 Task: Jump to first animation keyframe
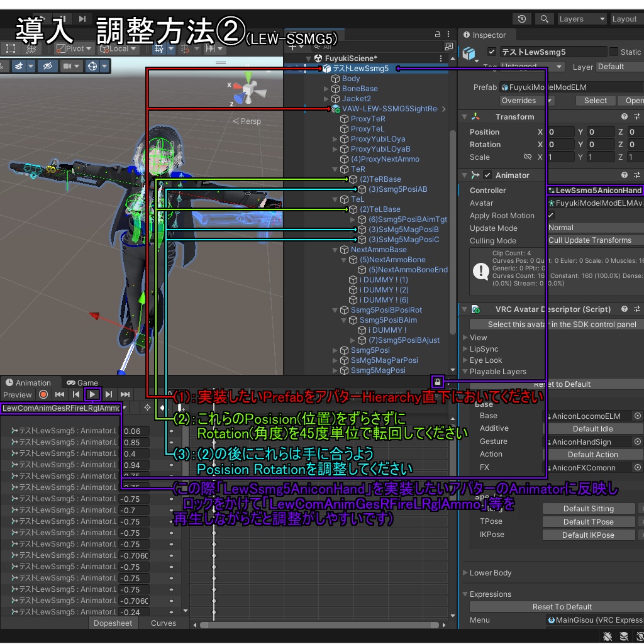60,394
